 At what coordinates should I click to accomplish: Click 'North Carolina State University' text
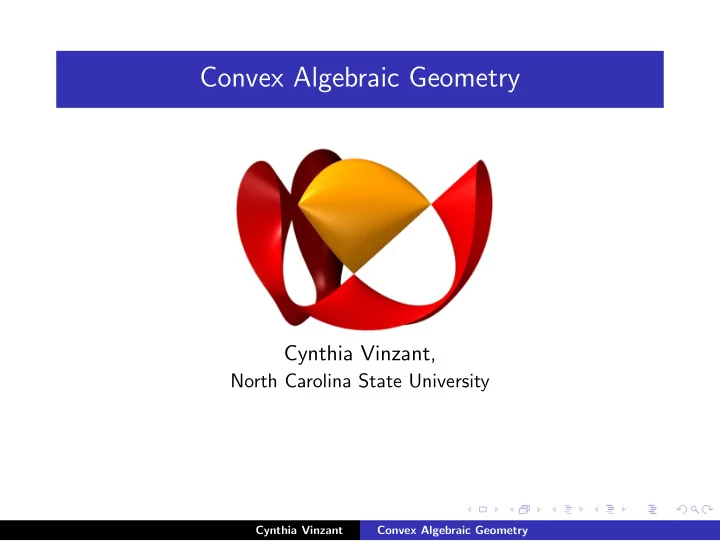360,381
